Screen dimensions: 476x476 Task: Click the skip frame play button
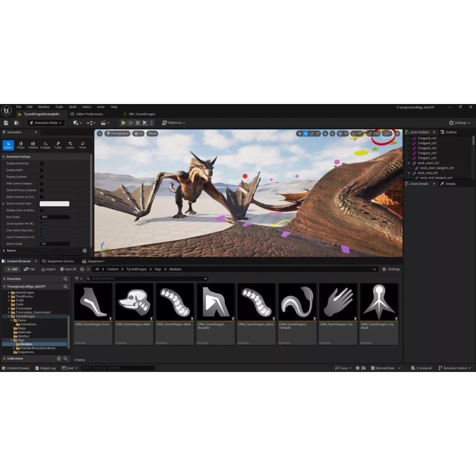coord(131,123)
